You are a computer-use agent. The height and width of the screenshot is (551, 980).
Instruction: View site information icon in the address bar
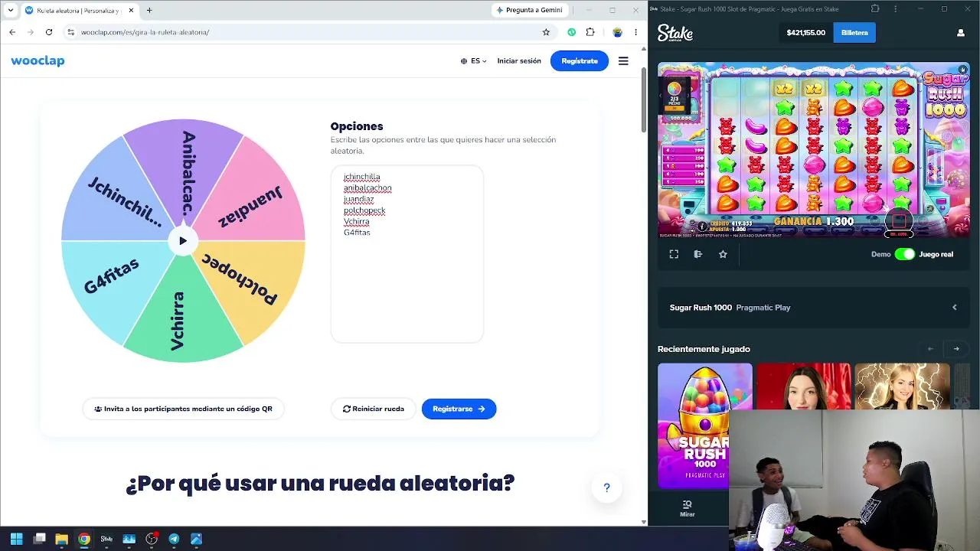tap(70, 32)
